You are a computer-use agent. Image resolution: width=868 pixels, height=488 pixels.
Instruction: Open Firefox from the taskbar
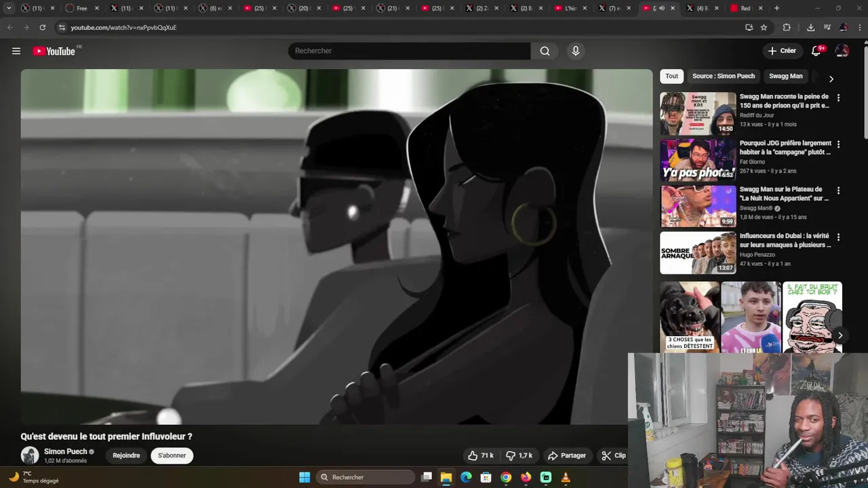[526, 477]
